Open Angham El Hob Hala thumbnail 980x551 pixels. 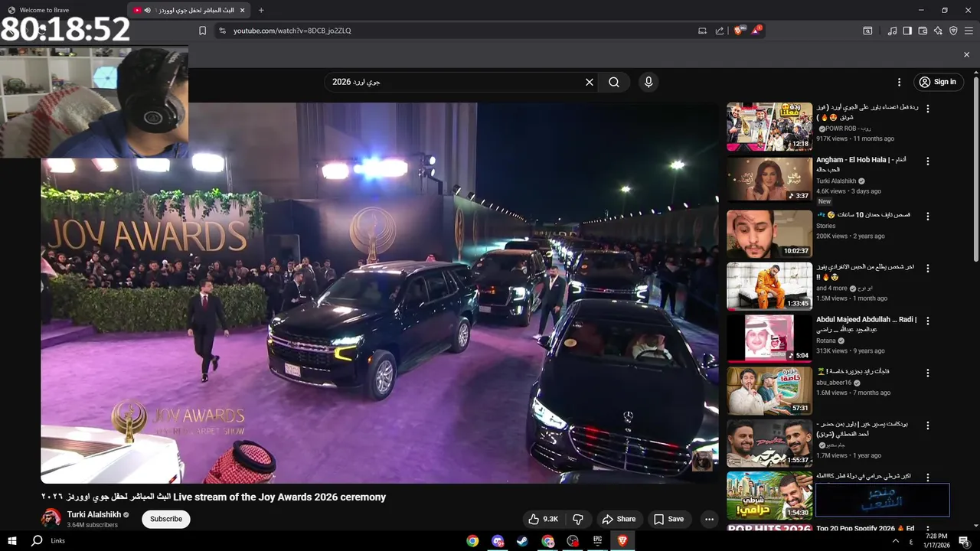[x=769, y=179]
